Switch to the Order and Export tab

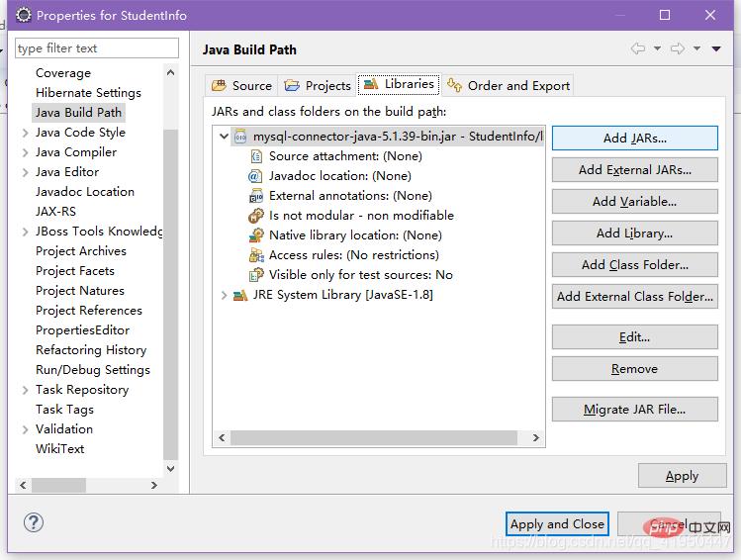(509, 85)
